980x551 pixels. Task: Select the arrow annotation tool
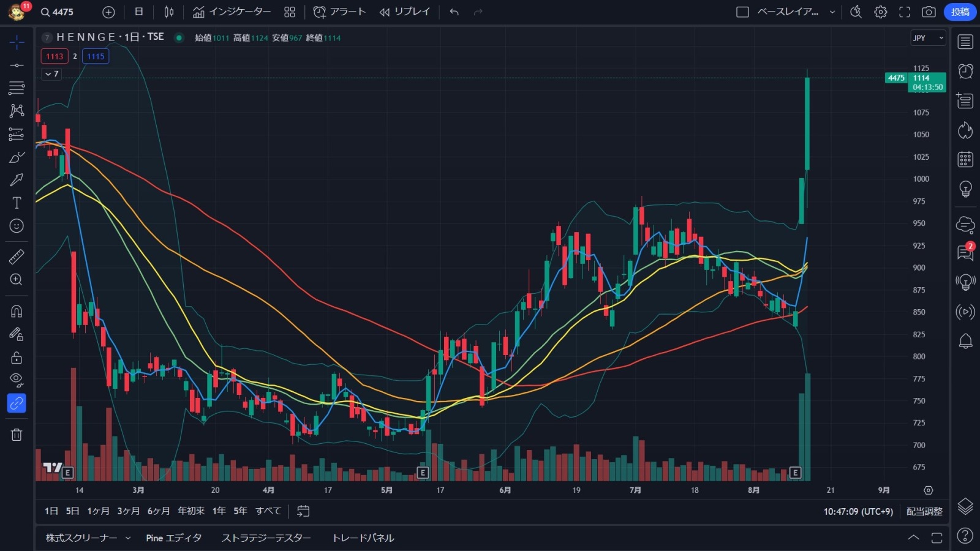[17, 180]
